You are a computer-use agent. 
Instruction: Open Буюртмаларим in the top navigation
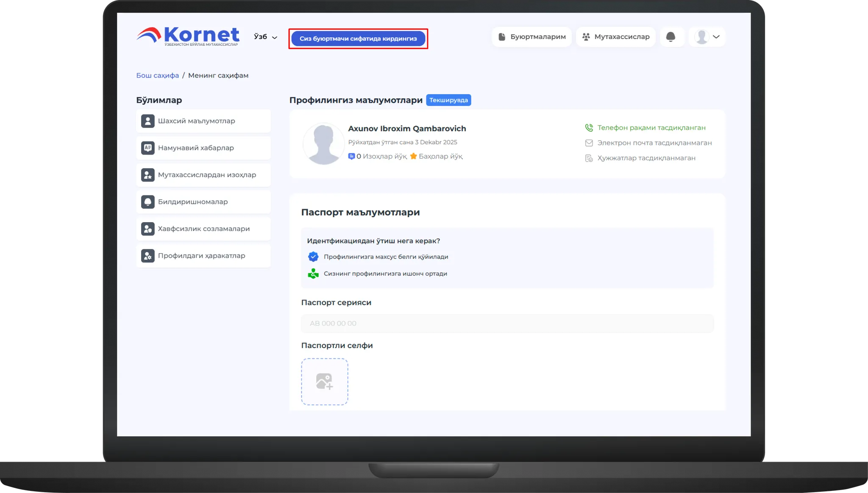(x=532, y=37)
